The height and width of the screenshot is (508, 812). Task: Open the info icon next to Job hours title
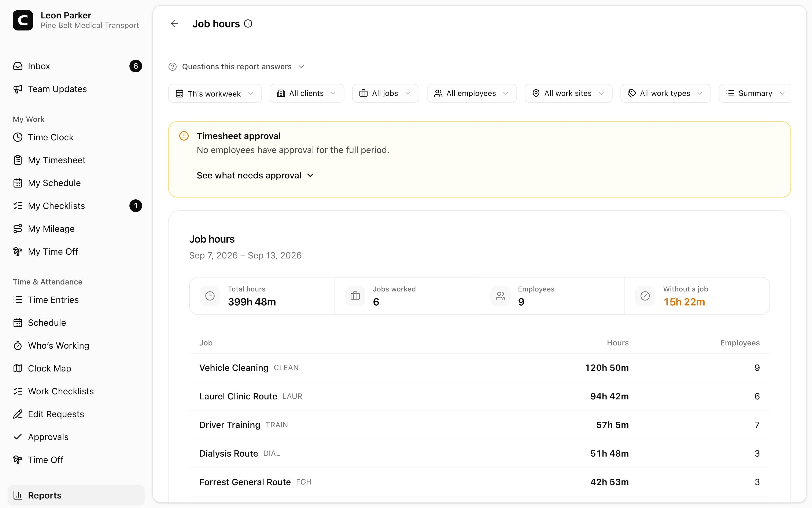[x=248, y=23]
